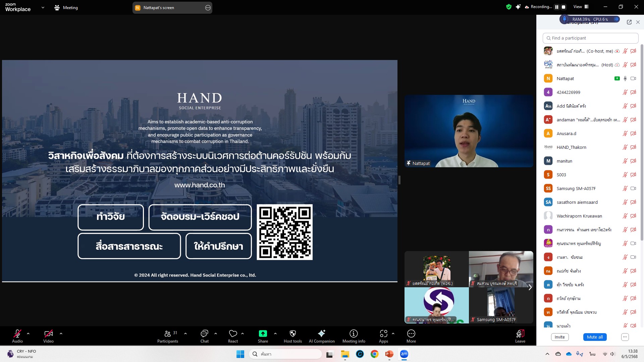
Task: Expand caret next to Chat
Action: click(x=216, y=334)
